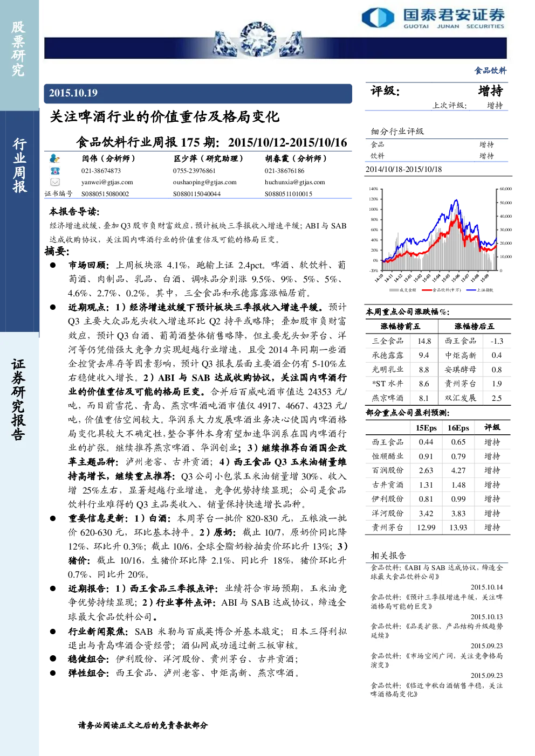Click table cell 三全食品

pyautogui.click(x=388, y=341)
